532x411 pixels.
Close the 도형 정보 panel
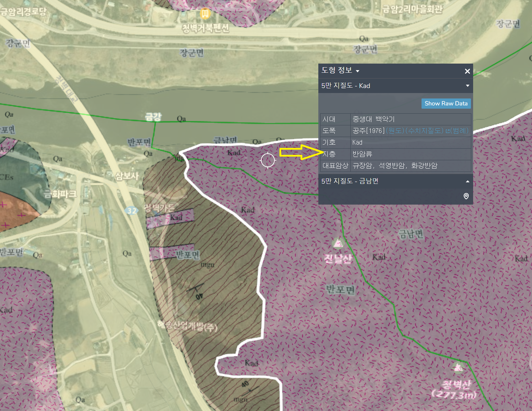(x=467, y=71)
